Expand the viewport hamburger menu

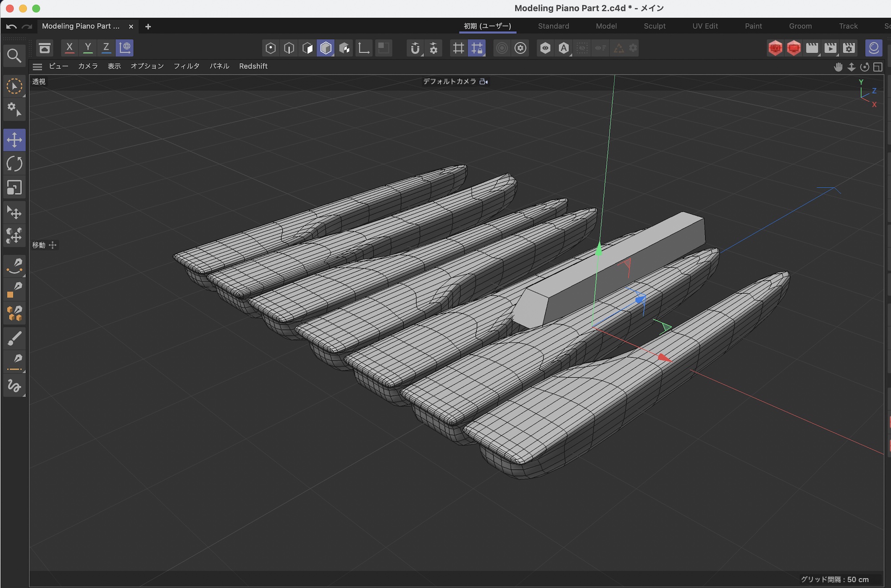[x=37, y=66]
